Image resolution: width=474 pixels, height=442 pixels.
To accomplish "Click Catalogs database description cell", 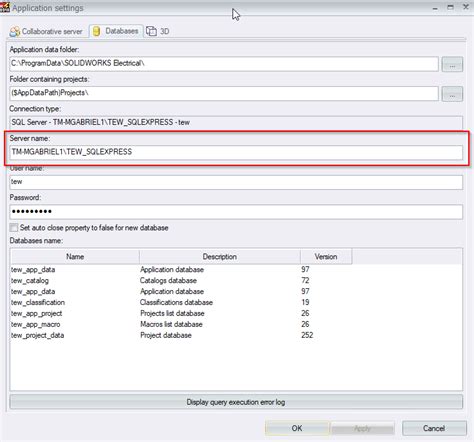I will (x=168, y=281).
